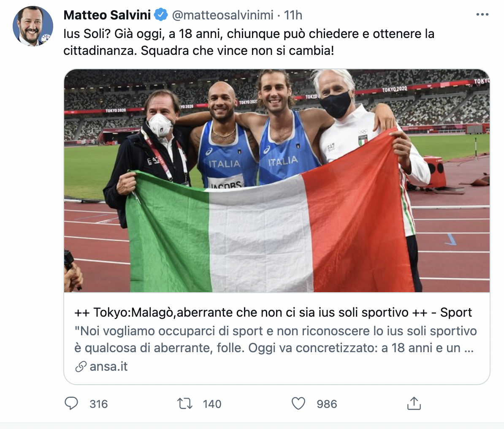Open the tweet's more options menu

point(482,15)
